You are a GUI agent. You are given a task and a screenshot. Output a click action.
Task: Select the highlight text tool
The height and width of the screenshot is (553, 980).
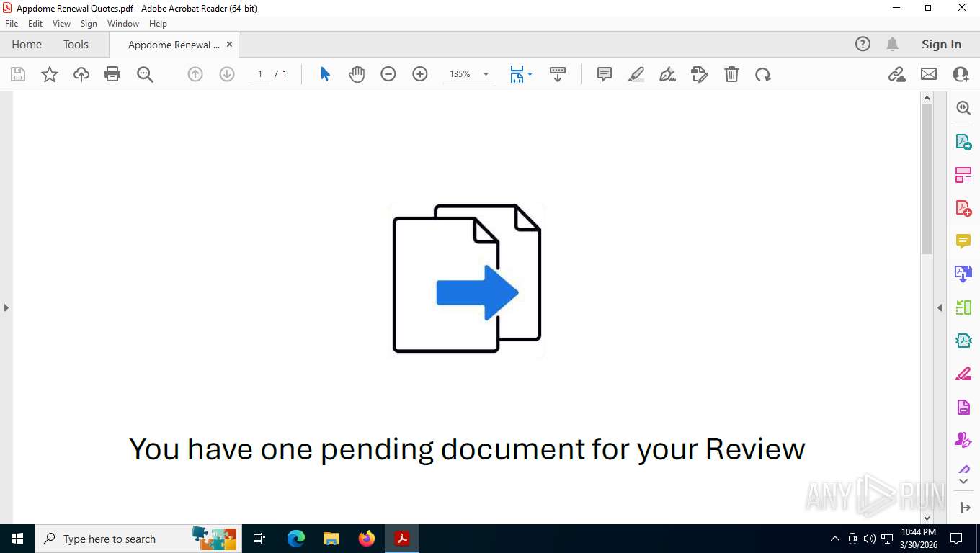pyautogui.click(x=636, y=74)
